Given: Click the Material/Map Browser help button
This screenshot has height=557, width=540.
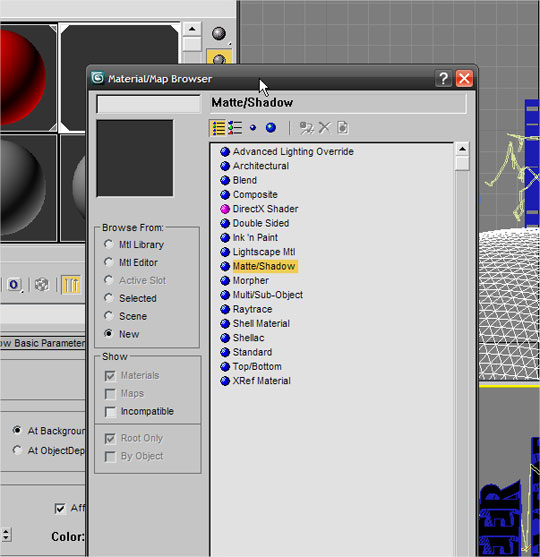Looking at the screenshot, I should tap(443, 78).
